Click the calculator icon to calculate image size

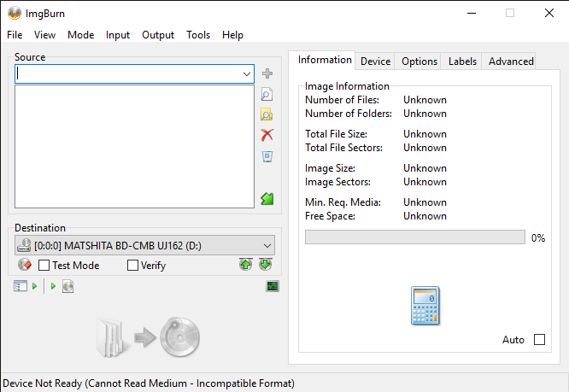[425, 306]
